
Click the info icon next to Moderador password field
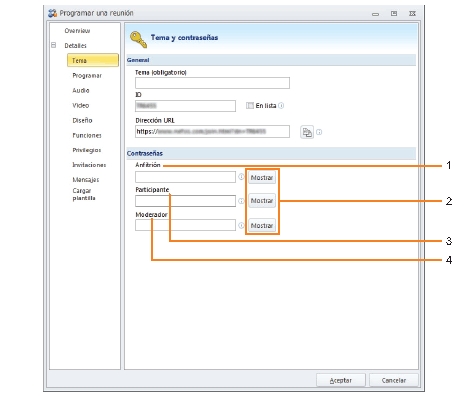pyautogui.click(x=241, y=226)
